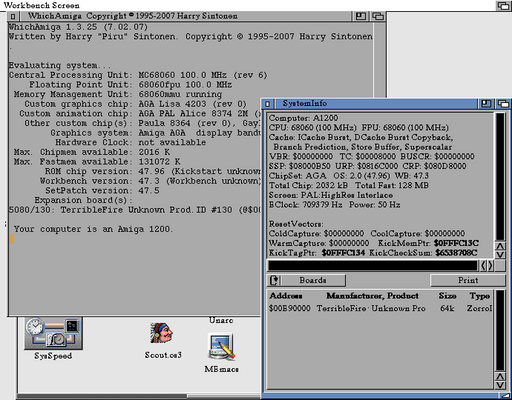Click the Print button in SystemInfo
The height and width of the screenshot is (400, 512).
click(468, 280)
